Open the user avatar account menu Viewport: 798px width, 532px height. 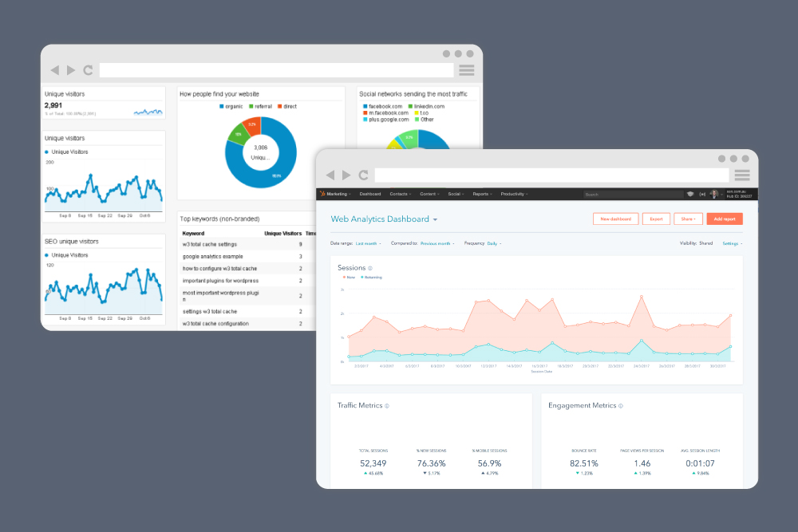coord(714,194)
